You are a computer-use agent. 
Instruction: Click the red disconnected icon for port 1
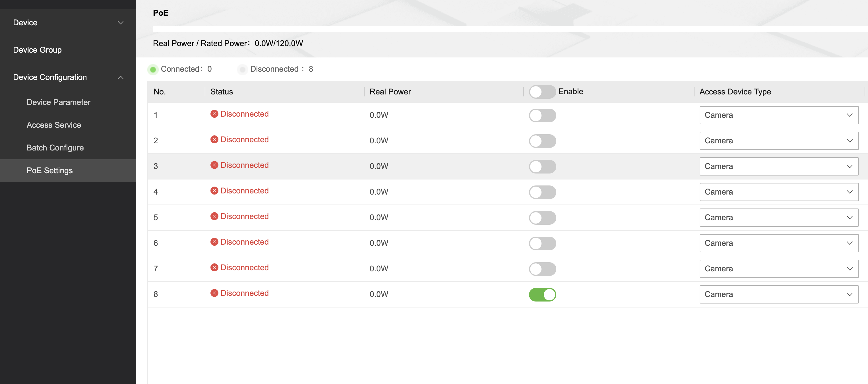pyautogui.click(x=214, y=114)
